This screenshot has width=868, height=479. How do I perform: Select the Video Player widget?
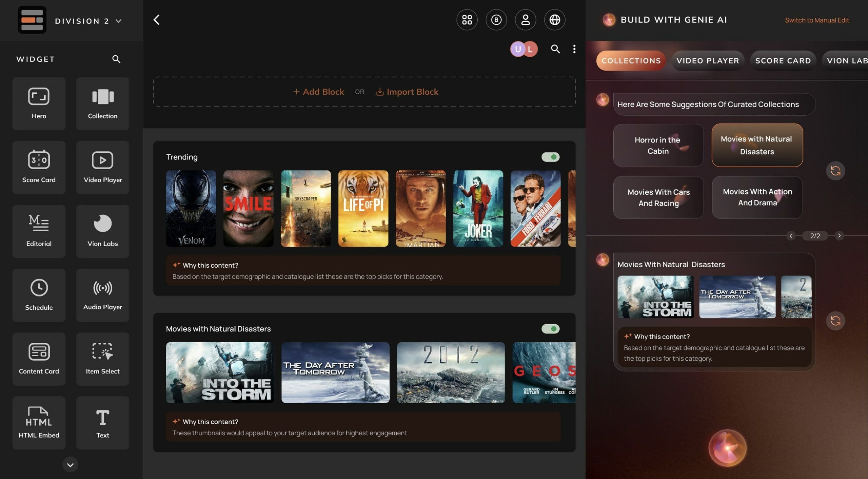(x=102, y=167)
